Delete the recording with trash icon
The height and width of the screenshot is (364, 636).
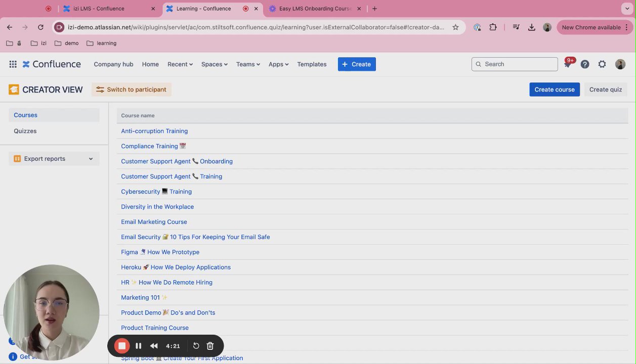pos(210,346)
